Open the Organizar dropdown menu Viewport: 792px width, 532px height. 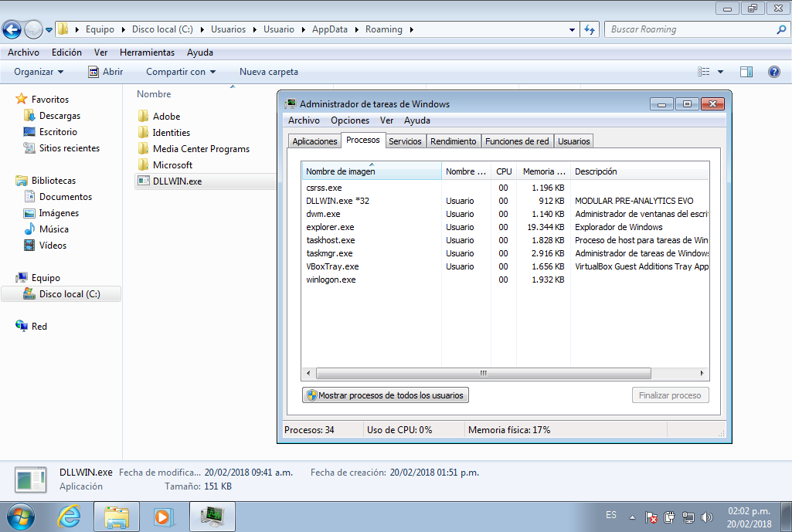click(x=39, y=72)
